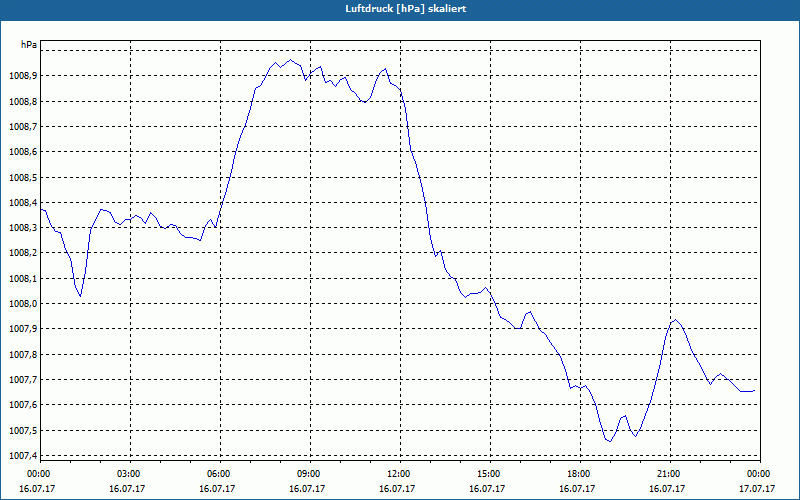This screenshot has width=800, height=500.
Task: Select the 1008,9 y-axis label
Action: pos(23,76)
